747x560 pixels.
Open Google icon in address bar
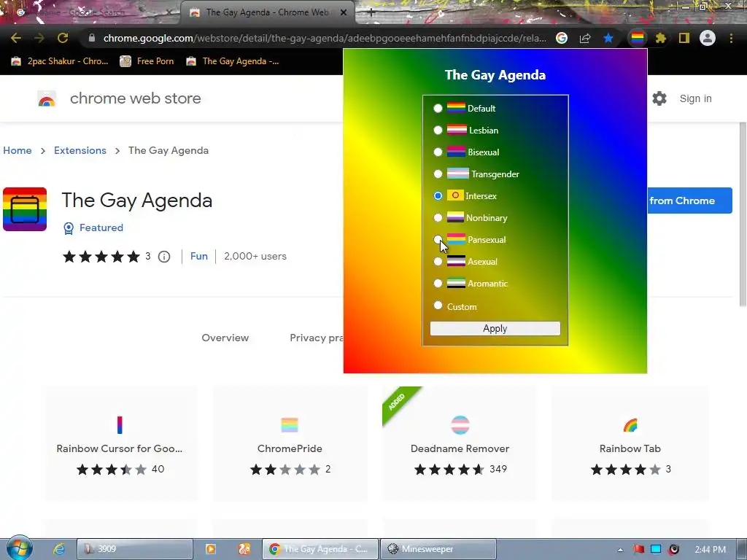(x=562, y=38)
